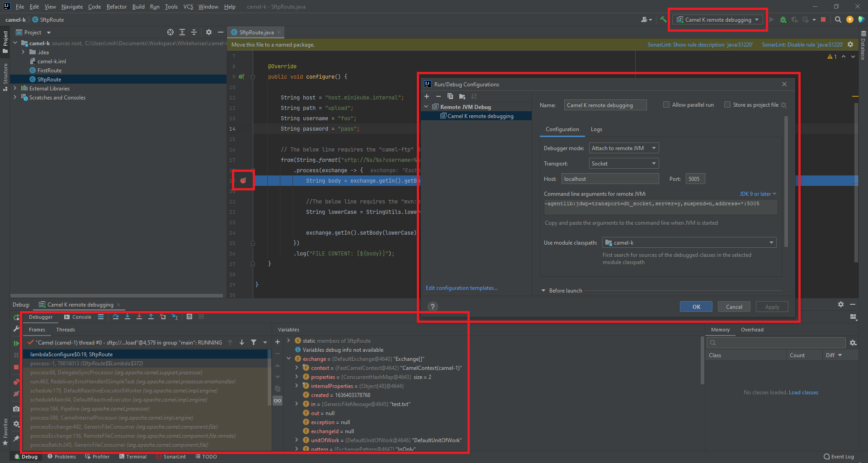
Task: Switch to the Console tab
Action: [78, 317]
